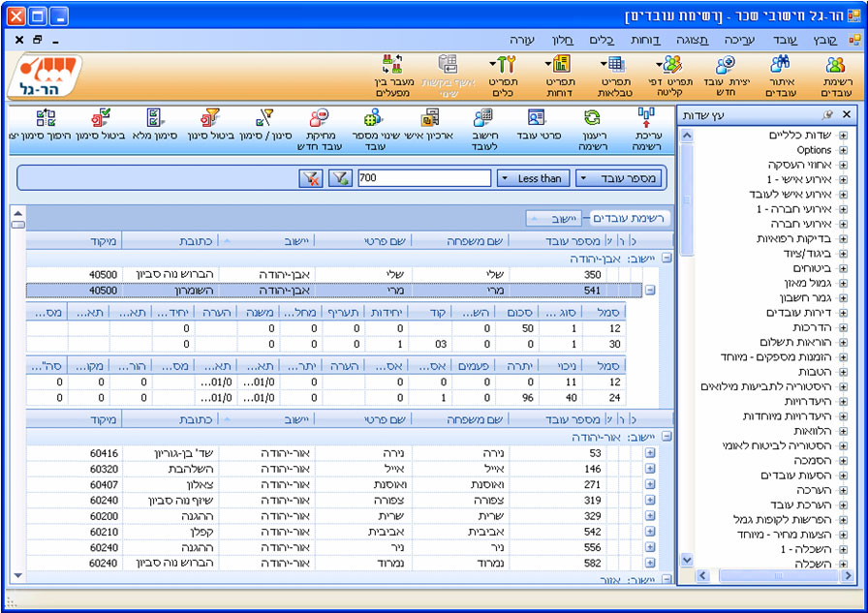Click the יישוב grouping button
The width and height of the screenshot is (868, 613).
[553, 219]
